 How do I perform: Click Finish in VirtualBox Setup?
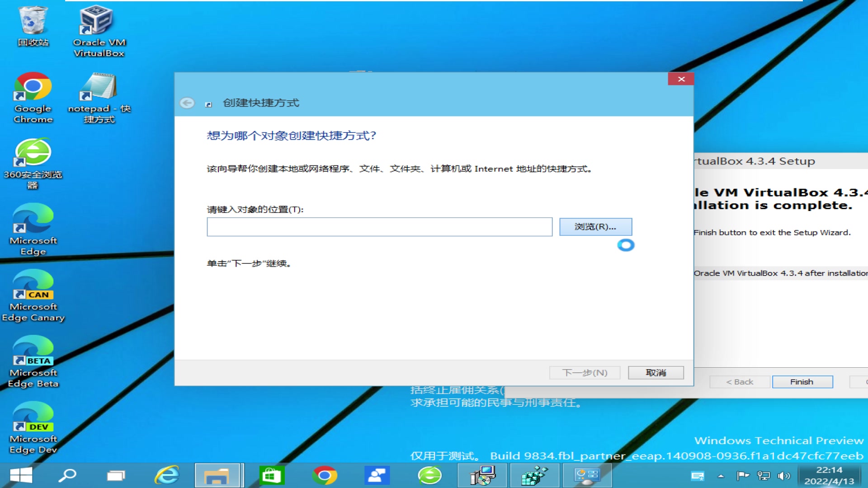[802, 382]
